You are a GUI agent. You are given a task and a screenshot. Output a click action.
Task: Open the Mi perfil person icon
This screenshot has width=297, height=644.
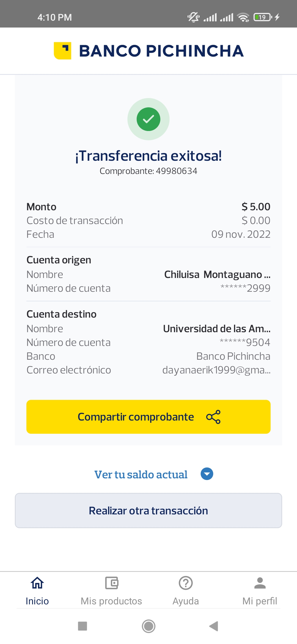click(x=260, y=583)
